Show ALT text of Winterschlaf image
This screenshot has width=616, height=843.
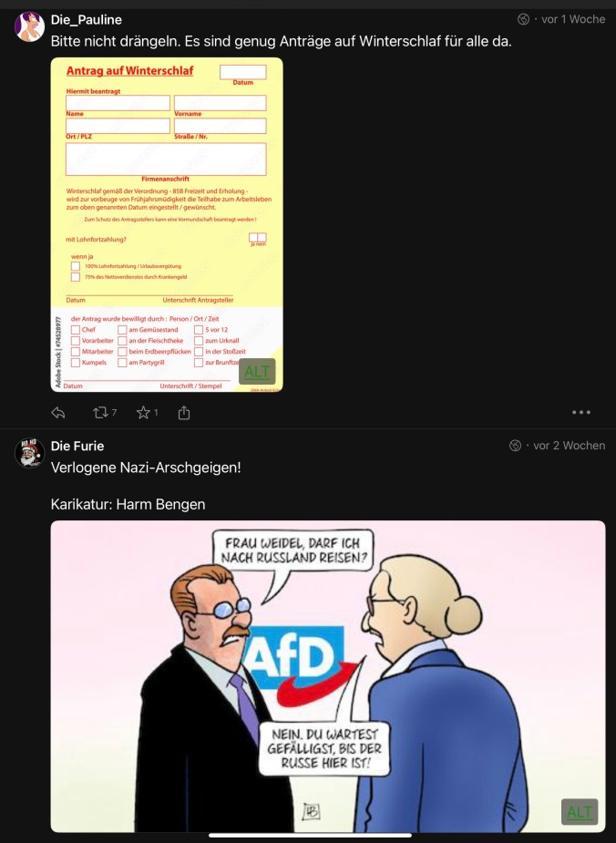(x=257, y=372)
